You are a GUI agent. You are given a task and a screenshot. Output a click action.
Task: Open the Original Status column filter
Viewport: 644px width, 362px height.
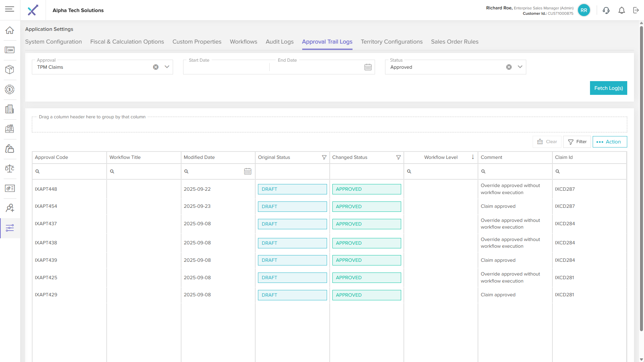coord(324,158)
